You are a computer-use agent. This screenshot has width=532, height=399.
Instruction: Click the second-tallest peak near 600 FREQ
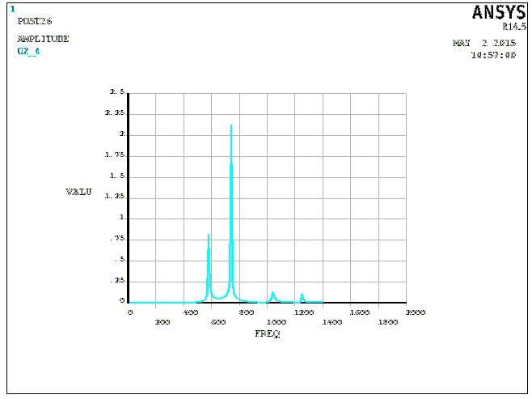209,235
